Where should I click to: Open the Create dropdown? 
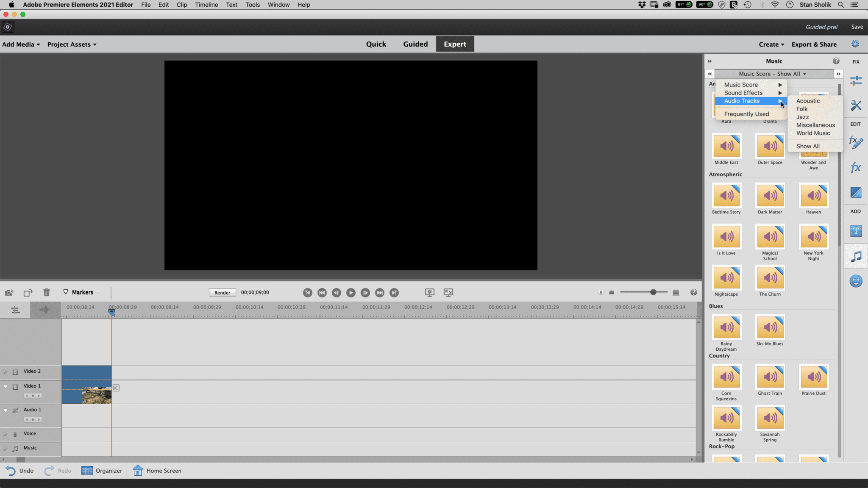pyautogui.click(x=771, y=44)
